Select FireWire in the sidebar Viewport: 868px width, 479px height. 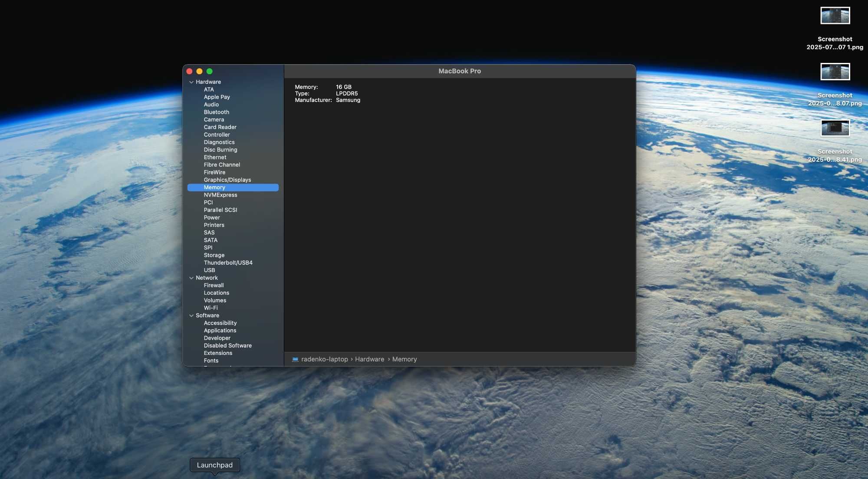coord(214,172)
